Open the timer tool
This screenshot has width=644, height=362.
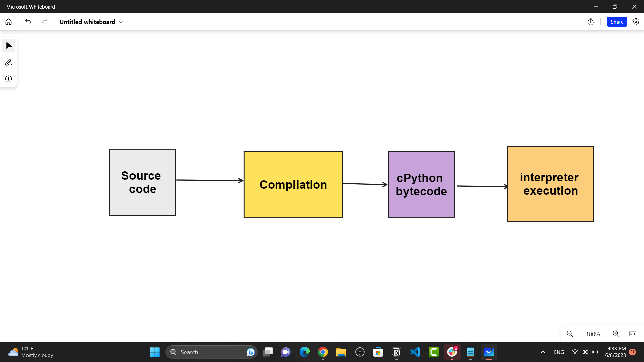click(x=591, y=22)
